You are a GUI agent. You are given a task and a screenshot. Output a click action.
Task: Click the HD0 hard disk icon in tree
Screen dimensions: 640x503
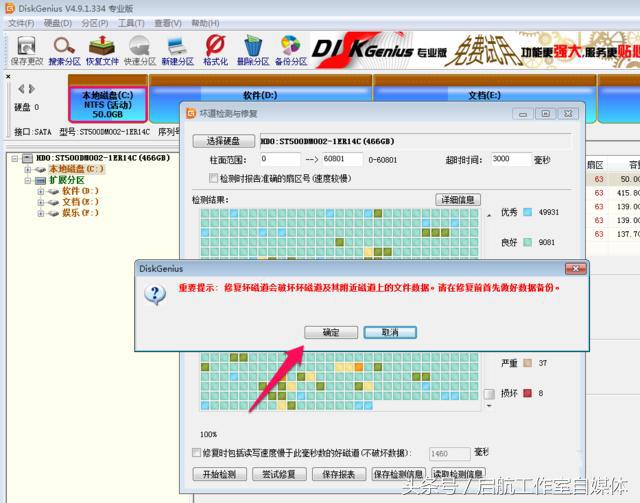pyautogui.click(x=27, y=158)
